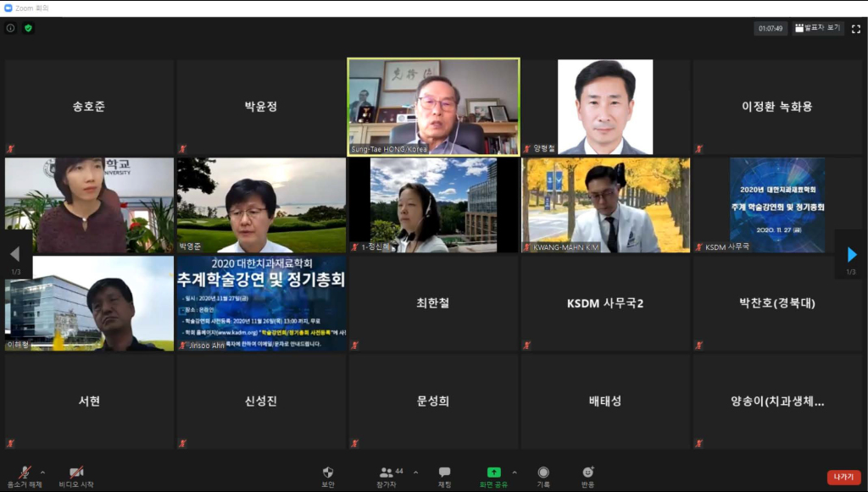Viewport: 868px width, 492px height.
Task: Expand share screen options arrow
Action: pos(514,472)
